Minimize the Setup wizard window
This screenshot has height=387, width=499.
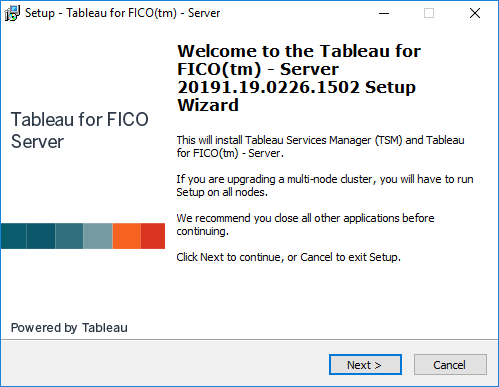384,13
